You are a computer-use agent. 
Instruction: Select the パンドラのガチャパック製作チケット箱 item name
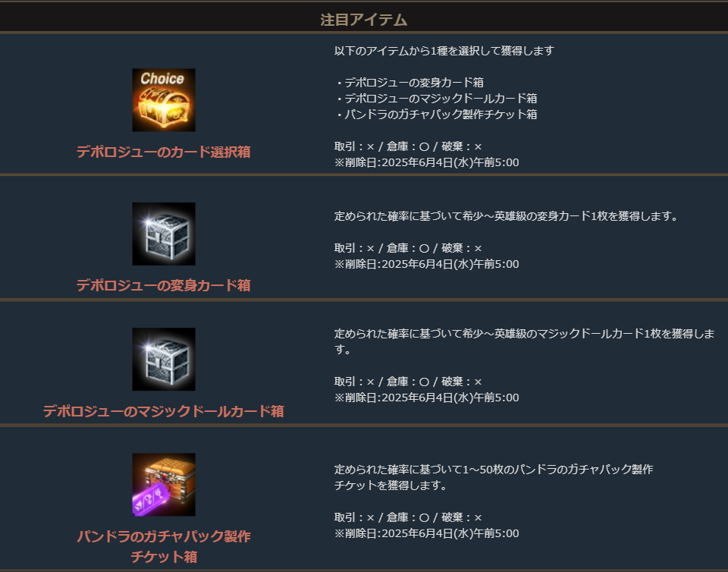pyautogui.click(x=164, y=546)
